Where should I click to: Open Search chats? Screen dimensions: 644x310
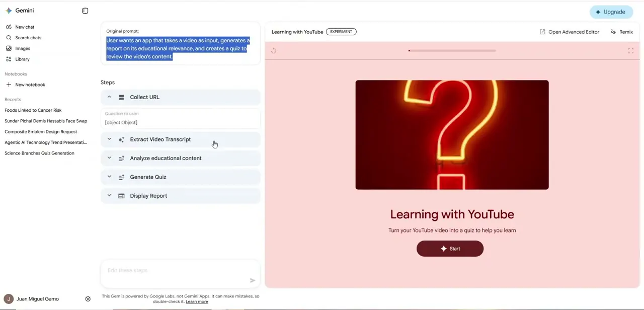[x=28, y=38]
